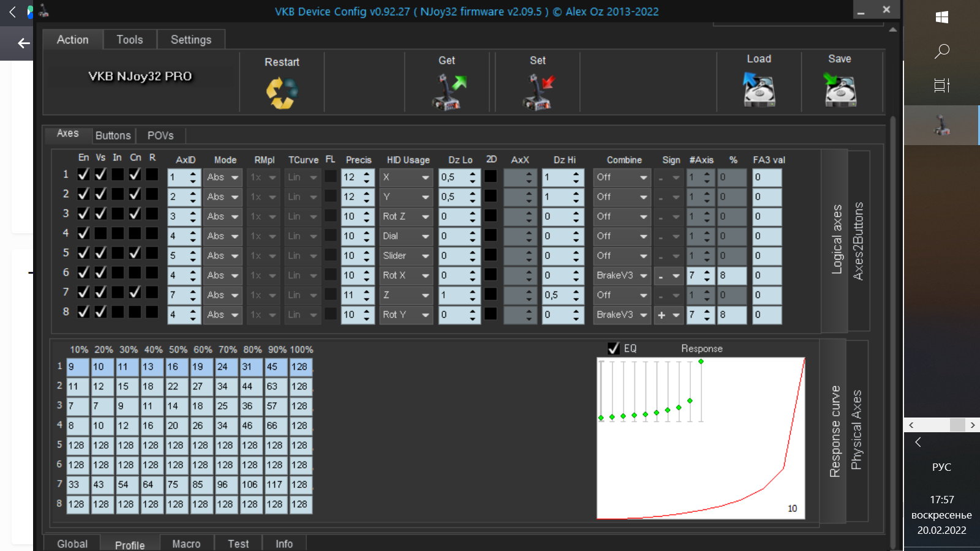Open the Macro tab at the bottom

point(186,544)
